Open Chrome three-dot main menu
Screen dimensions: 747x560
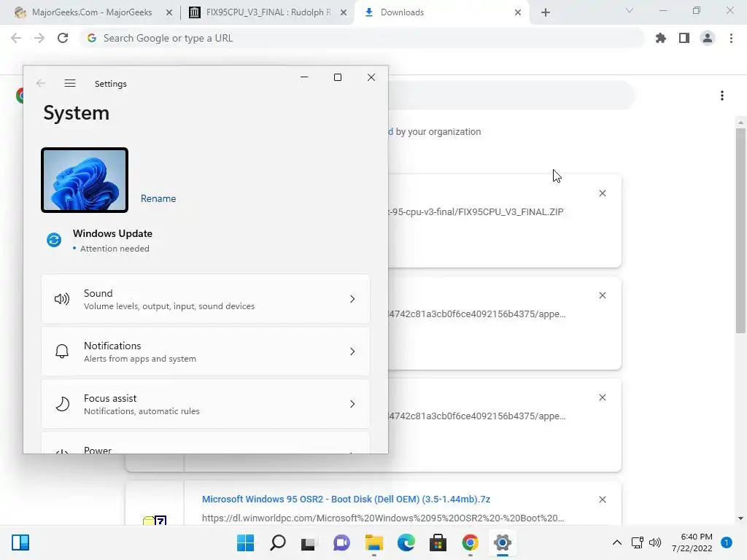[x=731, y=38]
